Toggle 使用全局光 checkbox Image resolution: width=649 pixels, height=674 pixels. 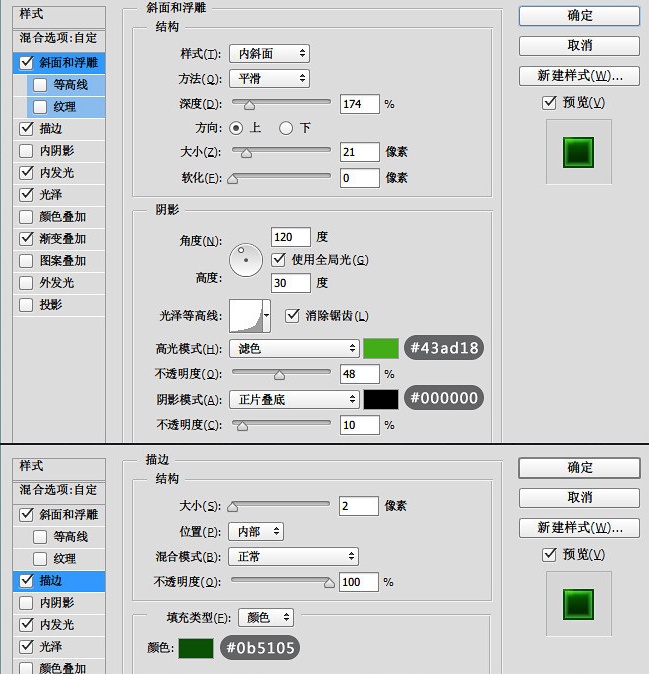coord(279,259)
